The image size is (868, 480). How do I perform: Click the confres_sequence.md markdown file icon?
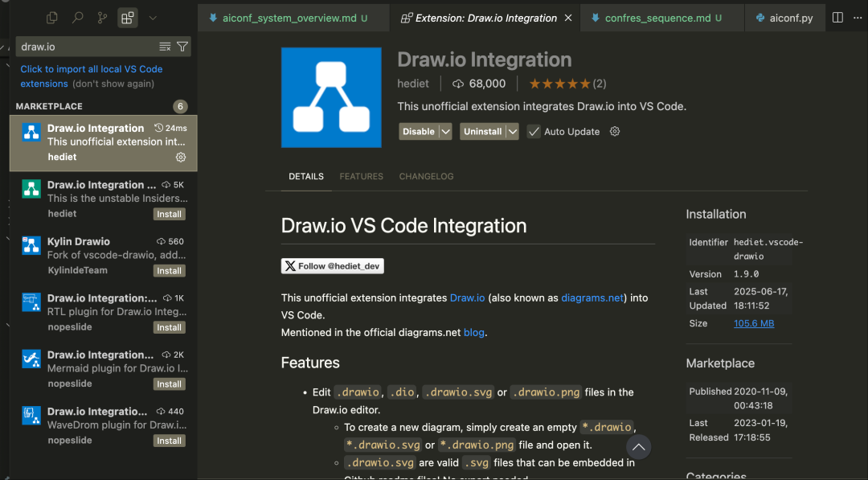[x=595, y=18]
